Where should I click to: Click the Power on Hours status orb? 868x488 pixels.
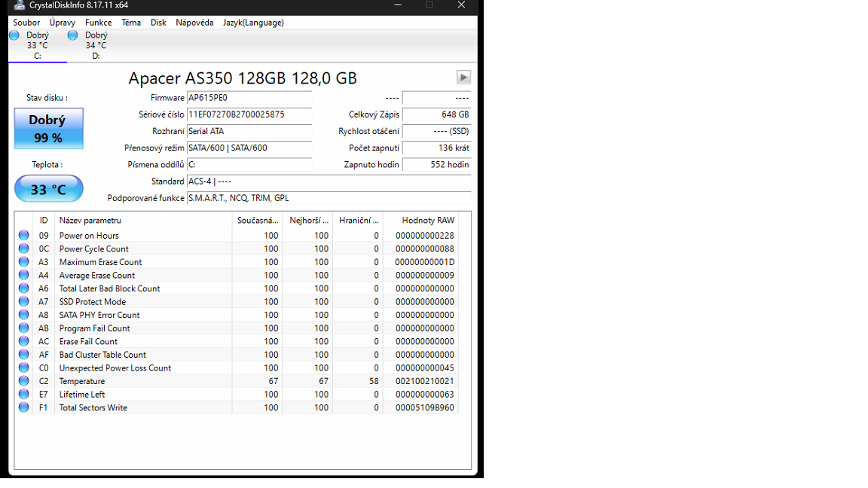(x=23, y=236)
